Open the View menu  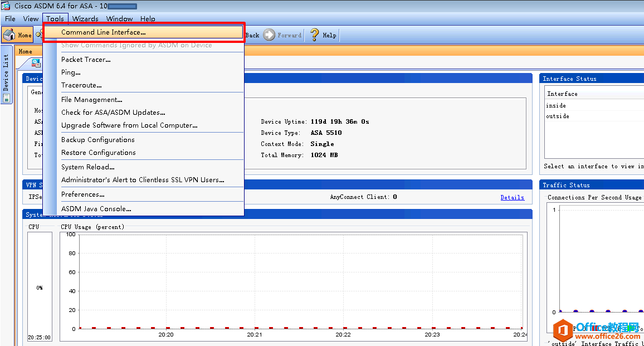pyautogui.click(x=31, y=18)
